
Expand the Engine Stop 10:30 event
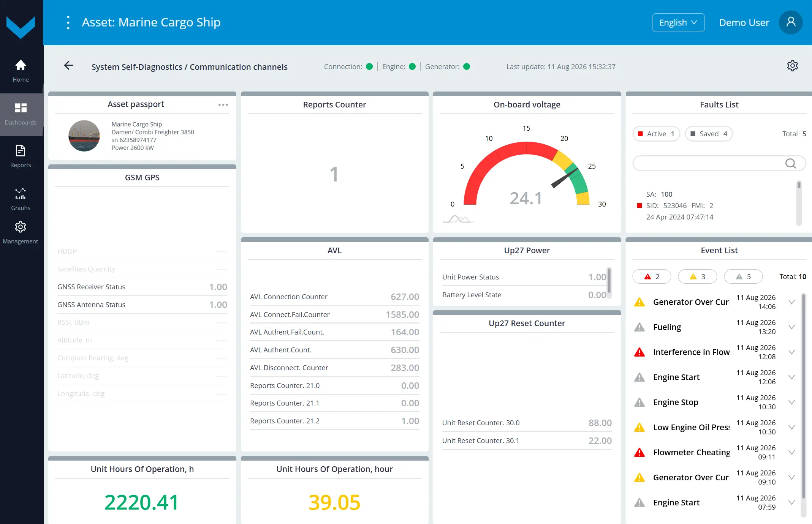(791, 402)
